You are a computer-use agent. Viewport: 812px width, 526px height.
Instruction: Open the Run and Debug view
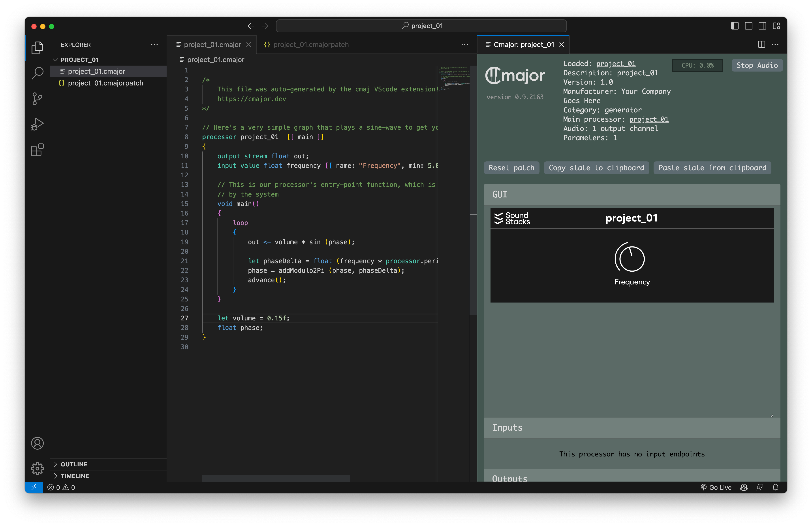[37, 124]
